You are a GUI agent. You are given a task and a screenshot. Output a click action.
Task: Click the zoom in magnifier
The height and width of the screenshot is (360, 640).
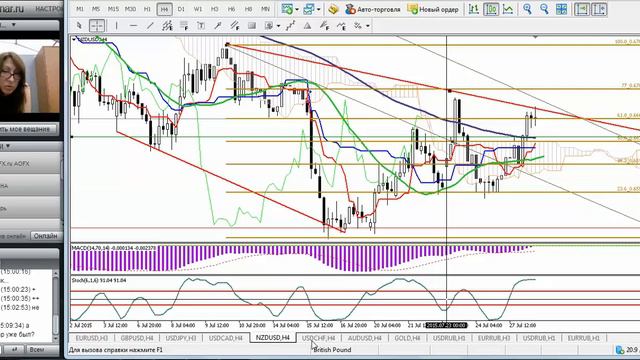tap(527, 9)
